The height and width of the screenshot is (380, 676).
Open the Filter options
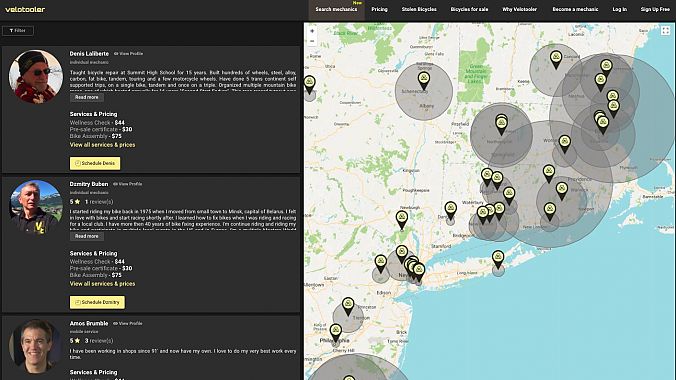(18, 31)
